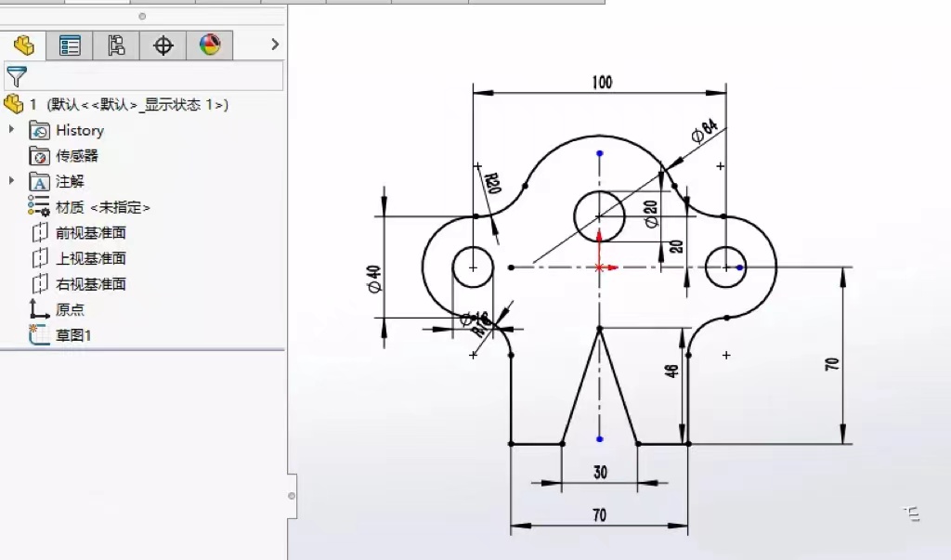Click the filter funnel icon
Image resolution: width=951 pixels, height=560 pixels.
(17, 76)
